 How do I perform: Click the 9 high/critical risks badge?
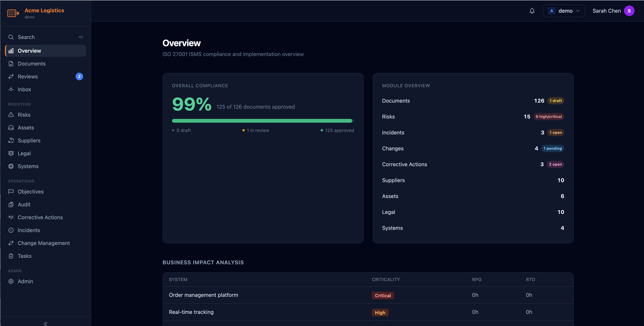coord(549,117)
